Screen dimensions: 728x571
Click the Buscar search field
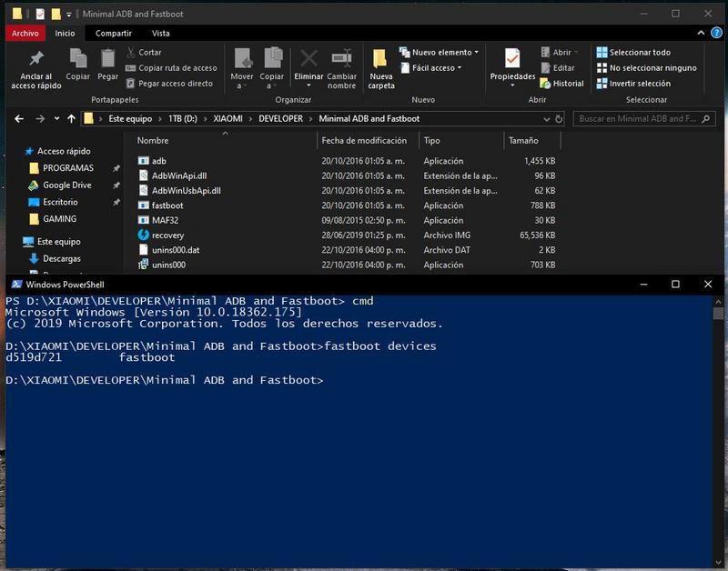coord(644,119)
